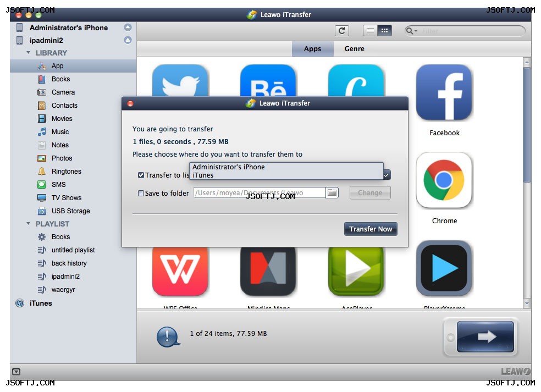Viewport: 541px width, 392px height.
Task: Click Transfer Now button
Action: tap(371, 229)
